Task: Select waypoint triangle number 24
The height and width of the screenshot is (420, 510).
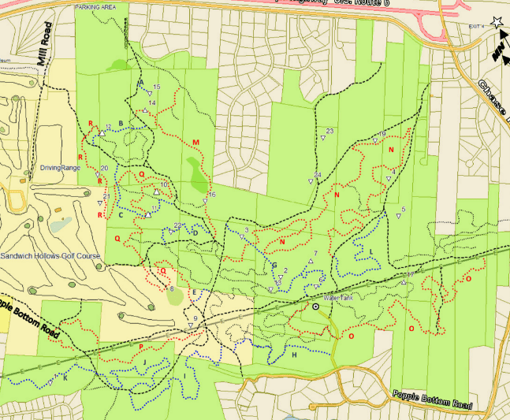Action: [x=311, y=182]
